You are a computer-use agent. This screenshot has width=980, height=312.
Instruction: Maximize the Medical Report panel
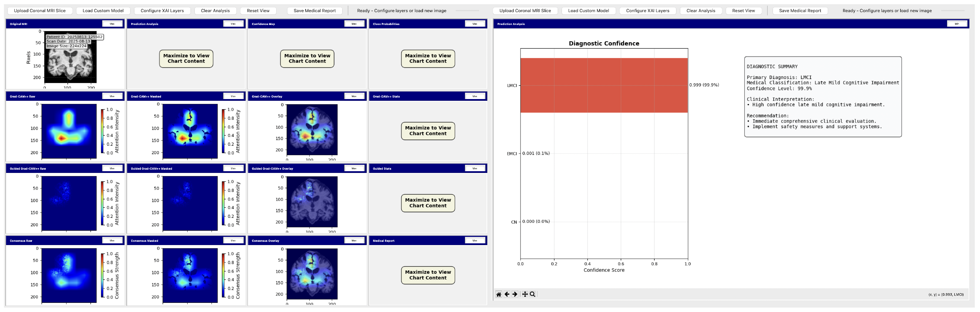475,240
